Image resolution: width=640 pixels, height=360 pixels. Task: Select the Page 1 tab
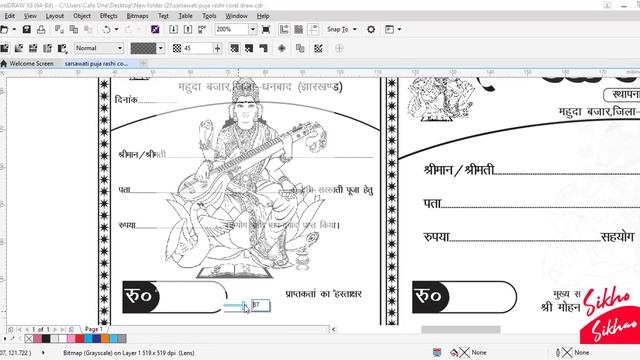pos(93,329)
